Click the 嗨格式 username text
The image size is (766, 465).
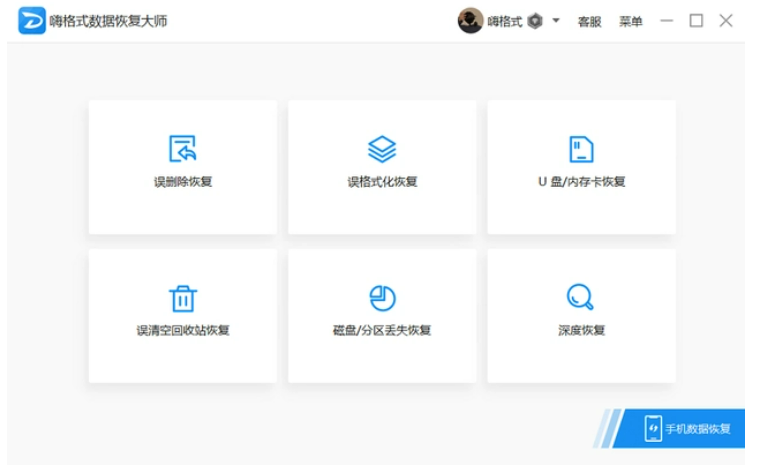[505, 21]
